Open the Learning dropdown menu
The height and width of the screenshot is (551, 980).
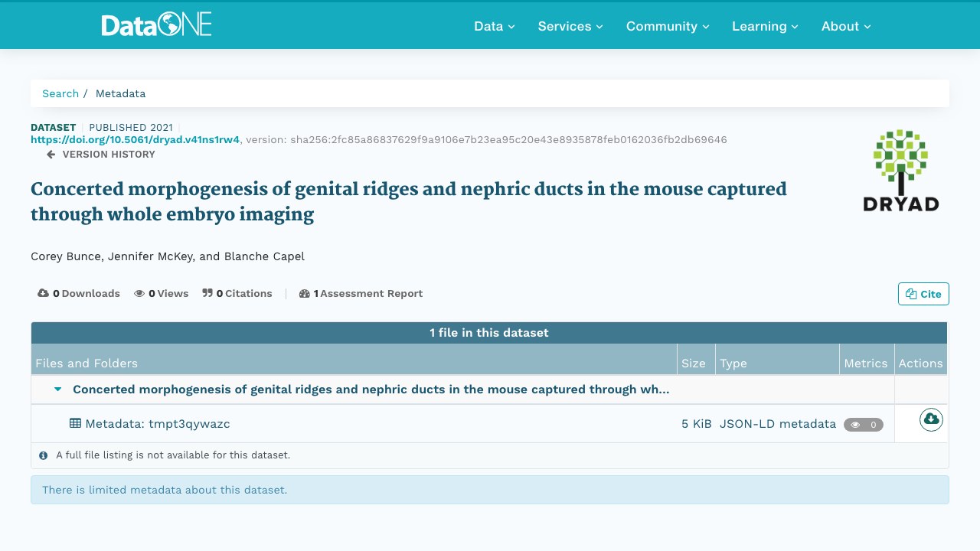click(x=765, y=26)
